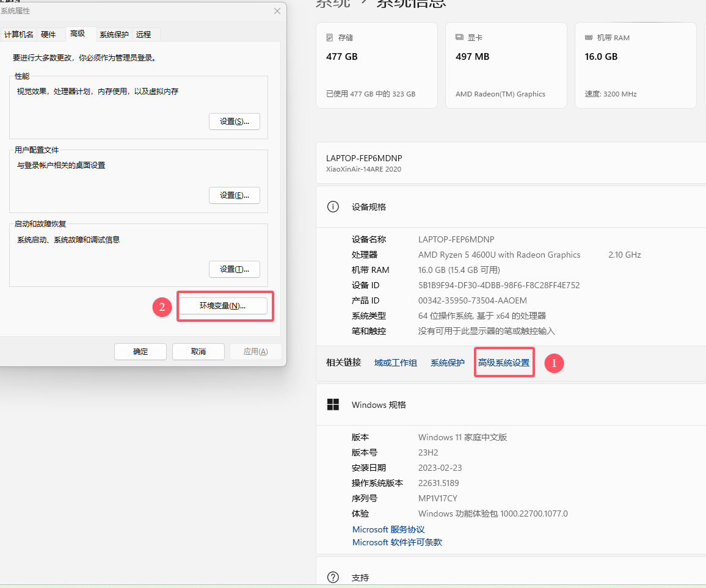706x588 pixels.
Task: Click the device ID 5B1B9F94-DF30 value
Action: tap(499, 285)
